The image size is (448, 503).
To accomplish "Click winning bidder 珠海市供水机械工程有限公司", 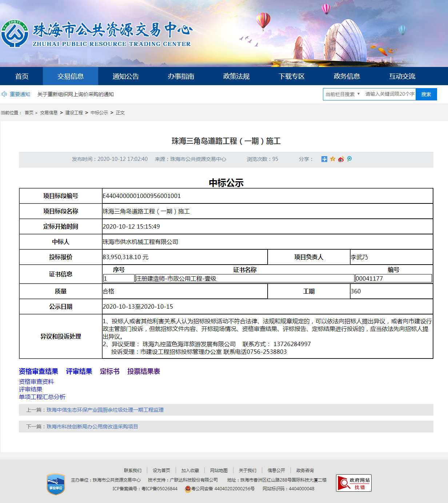I will pos(140,242).
